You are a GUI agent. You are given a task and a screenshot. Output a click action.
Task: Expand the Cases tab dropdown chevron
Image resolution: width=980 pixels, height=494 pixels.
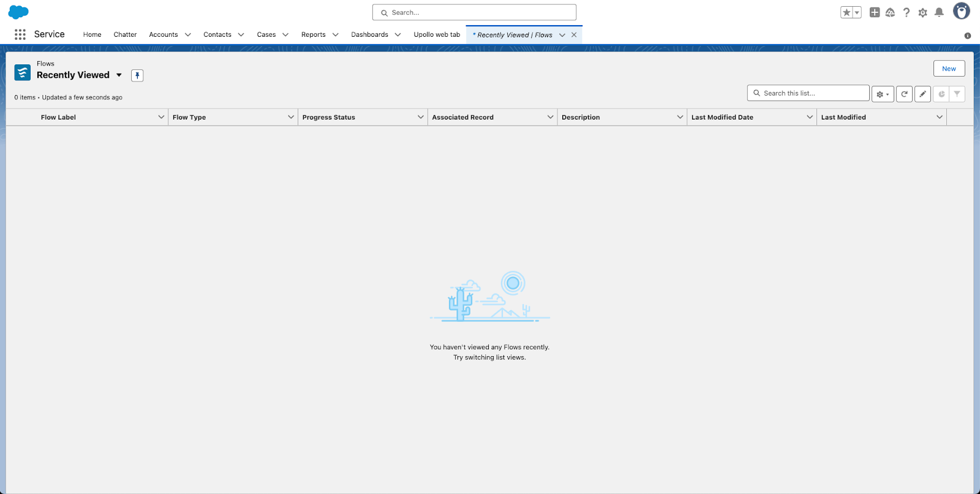click(285, 35)
